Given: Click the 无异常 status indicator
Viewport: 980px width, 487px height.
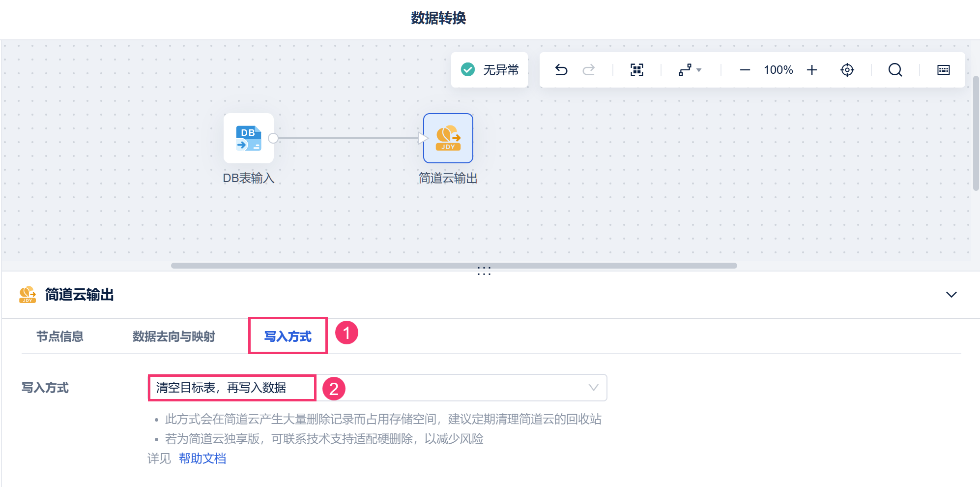Looking at the screenshot, I should pos(490,70).
